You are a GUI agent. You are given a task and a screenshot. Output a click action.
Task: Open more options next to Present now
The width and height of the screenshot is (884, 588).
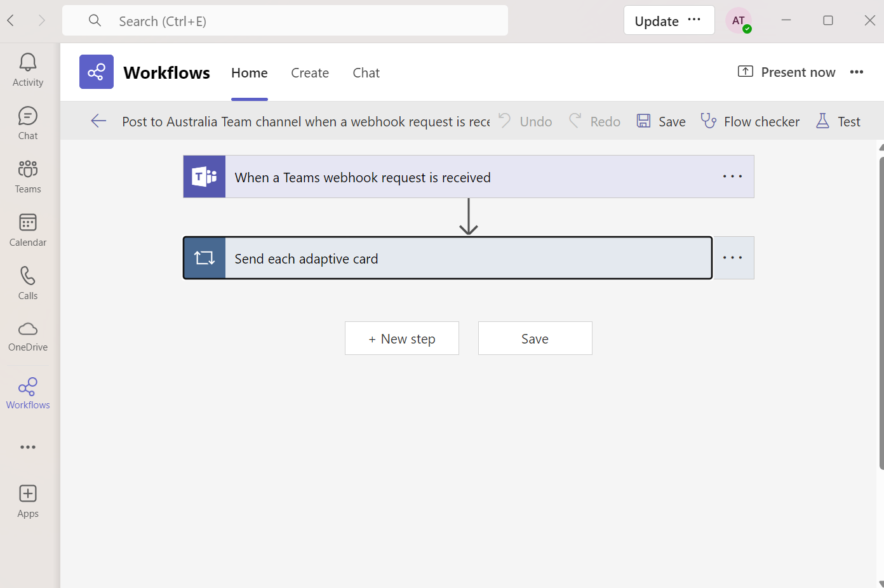857,72
